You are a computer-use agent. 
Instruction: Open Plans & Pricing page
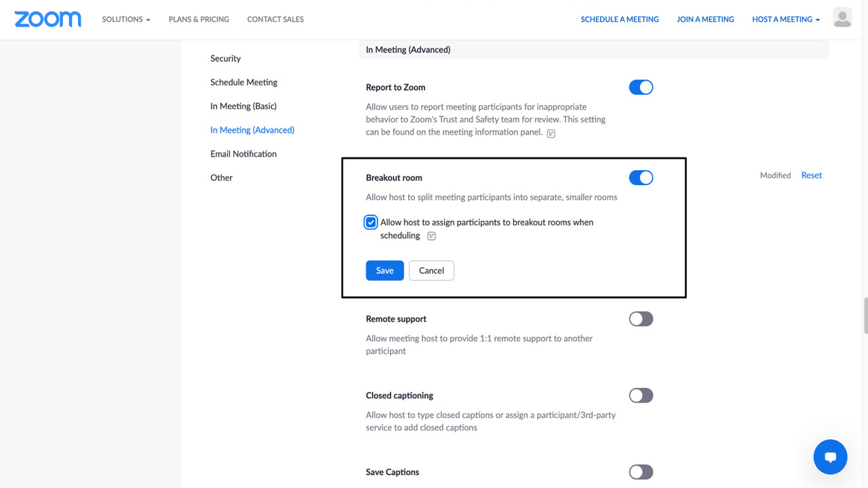pyautogui.click(x=199, y=20)
